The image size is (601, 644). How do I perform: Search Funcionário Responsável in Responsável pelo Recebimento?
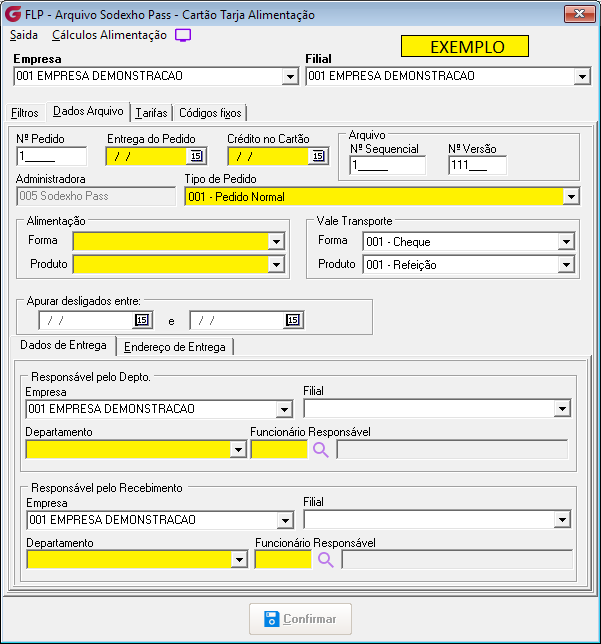point(325,560)
